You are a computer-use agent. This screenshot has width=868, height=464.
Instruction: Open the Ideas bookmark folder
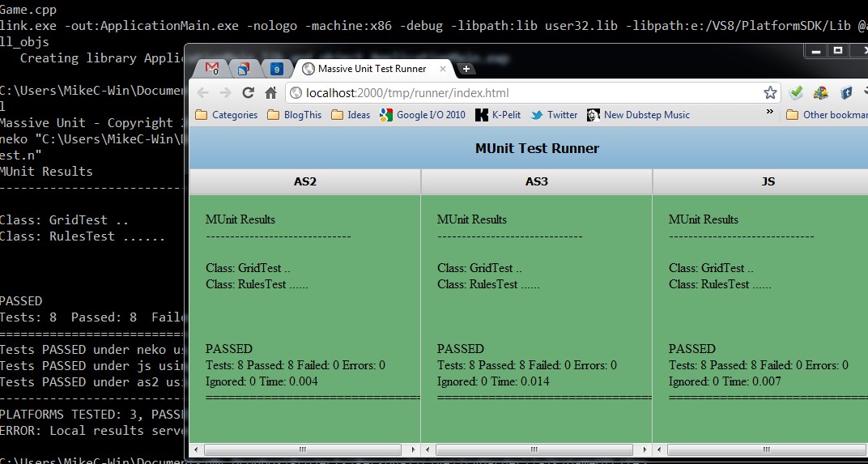click(351, 115)
